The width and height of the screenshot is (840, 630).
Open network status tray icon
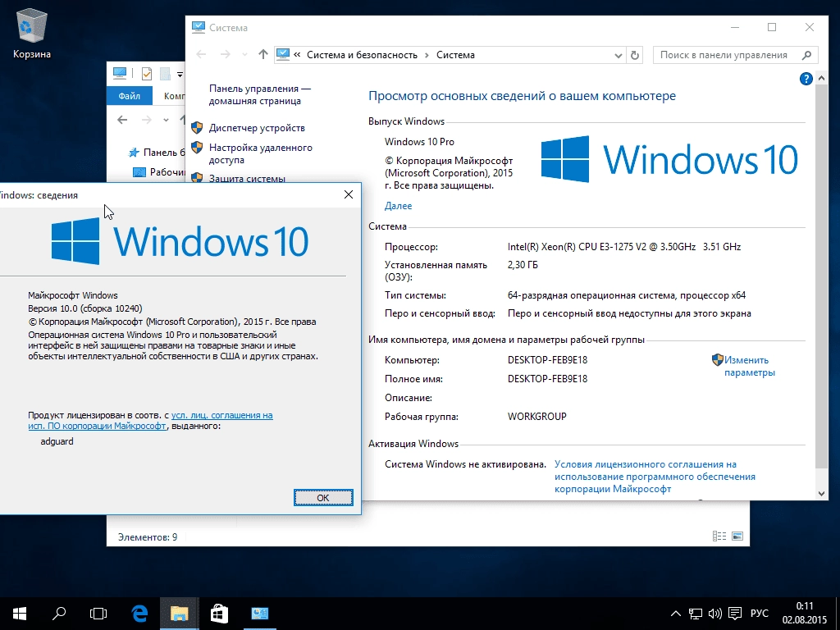[696, 614]
